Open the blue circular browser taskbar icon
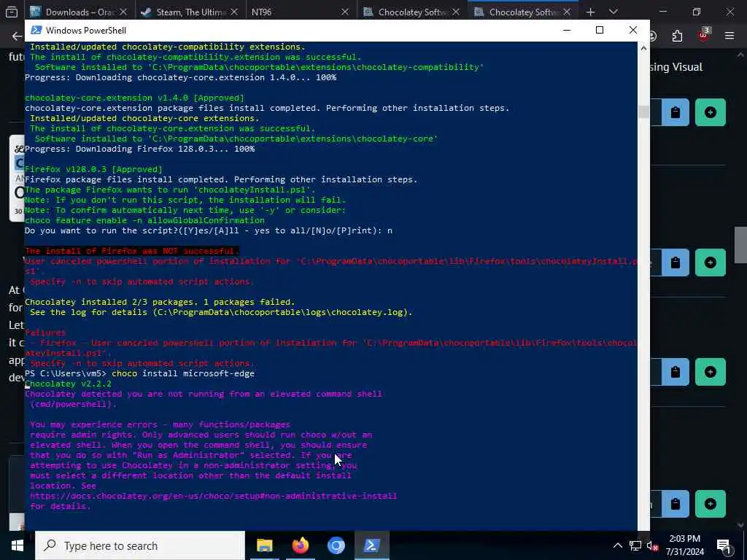 (336, 545)
